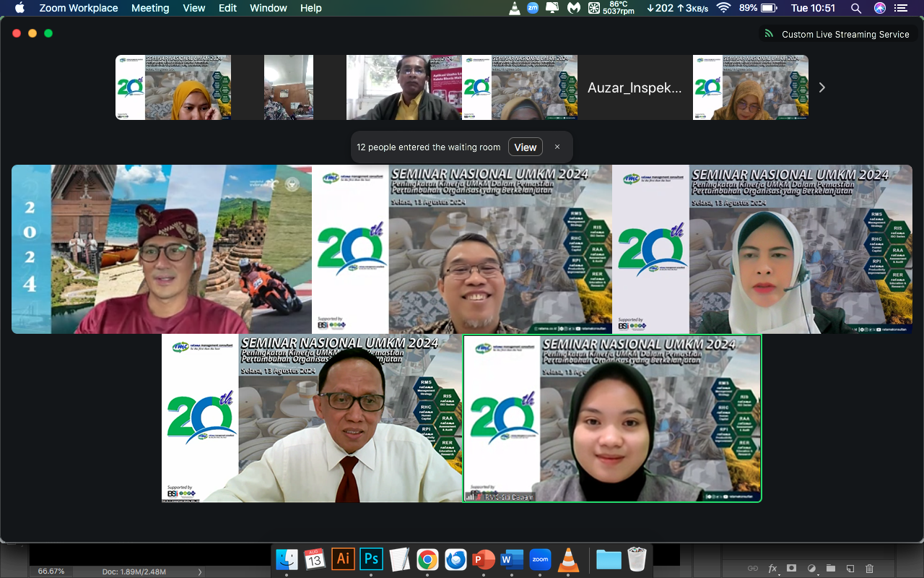This screenshot has width=924, height=578.
Task: Click View to see waiting room
Action: (x=525, y=147)
